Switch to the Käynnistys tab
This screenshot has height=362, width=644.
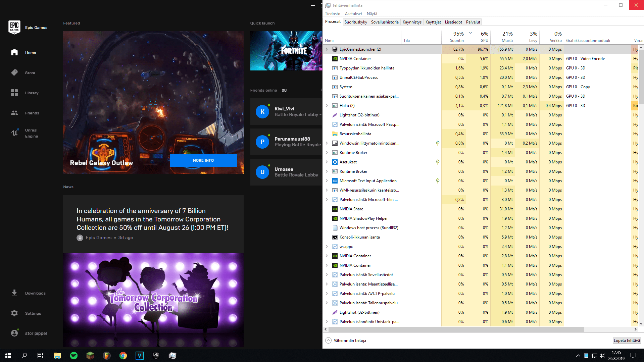pyautogui.click(x=412, y=22)
